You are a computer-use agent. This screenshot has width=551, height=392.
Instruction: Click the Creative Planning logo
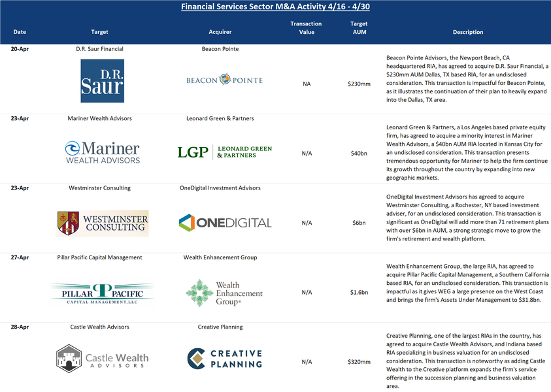[225, 359]
